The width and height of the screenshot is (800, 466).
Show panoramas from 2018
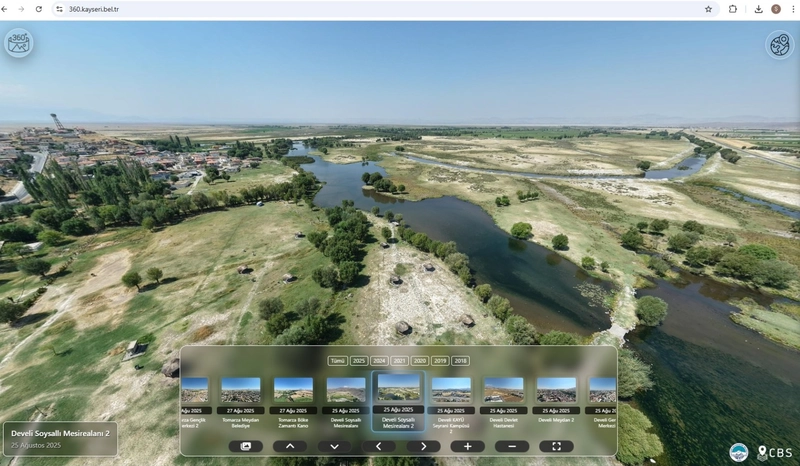tap(460, 361)
